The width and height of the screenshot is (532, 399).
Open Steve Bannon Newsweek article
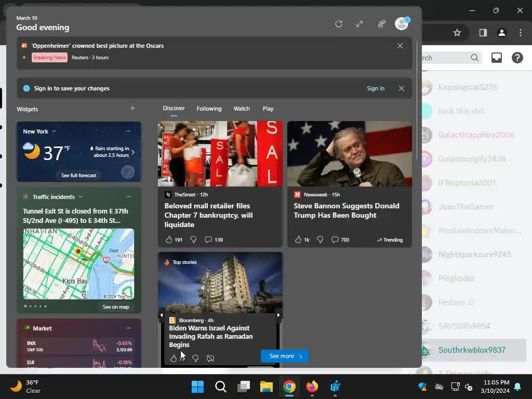(347, 210)
